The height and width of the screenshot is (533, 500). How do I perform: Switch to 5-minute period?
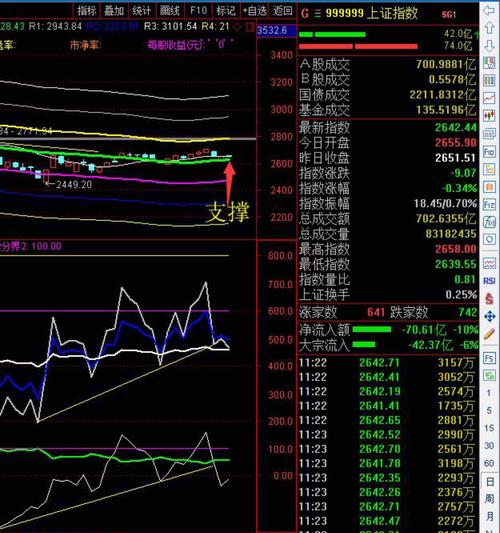(489, 411)
